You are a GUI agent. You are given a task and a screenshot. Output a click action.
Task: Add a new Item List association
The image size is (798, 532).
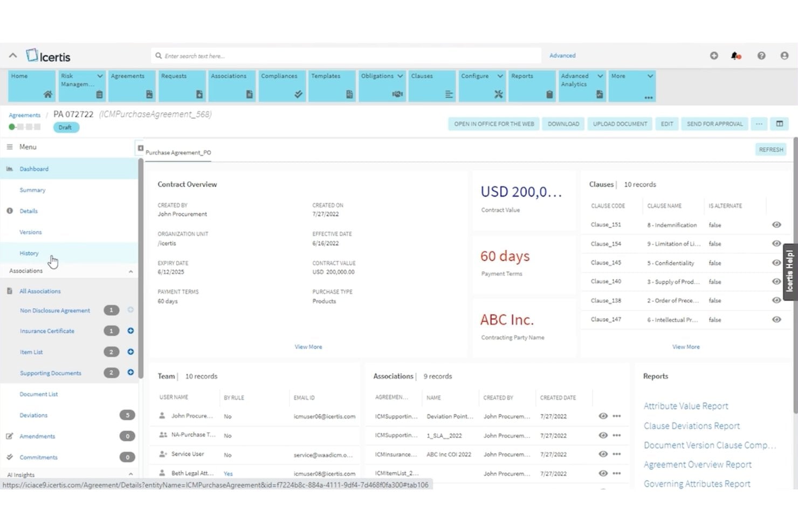click(x=130, y=351)
